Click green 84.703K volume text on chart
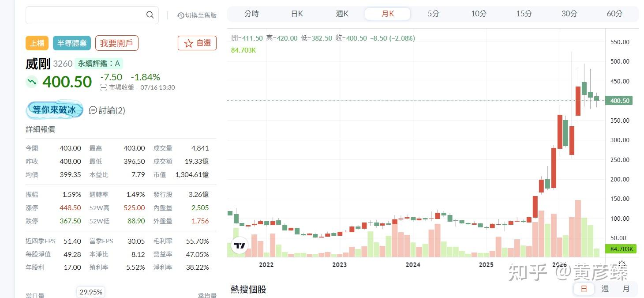644x298 pixels. (243, 50)
